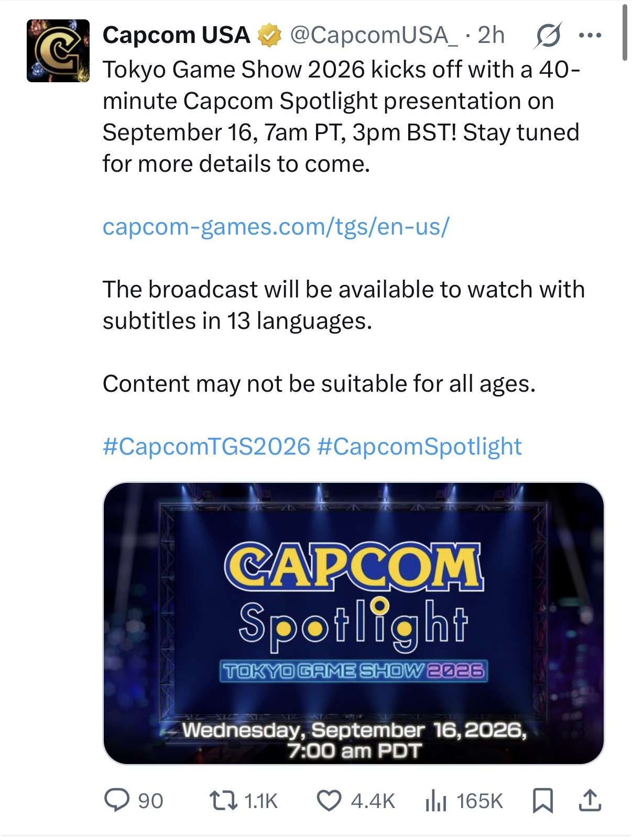
Task: Click the reply speech bubble icon
Action: click(117, 801)
